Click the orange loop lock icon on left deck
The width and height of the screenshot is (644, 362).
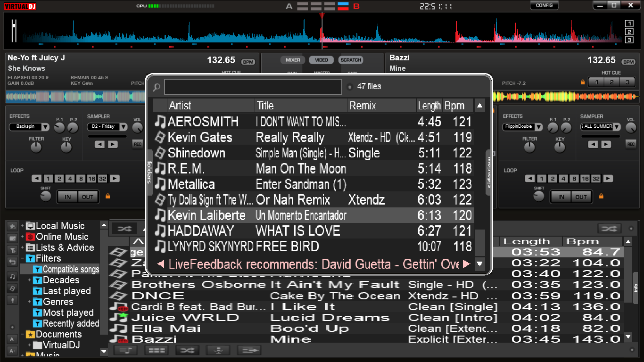(x=107, y=196)
